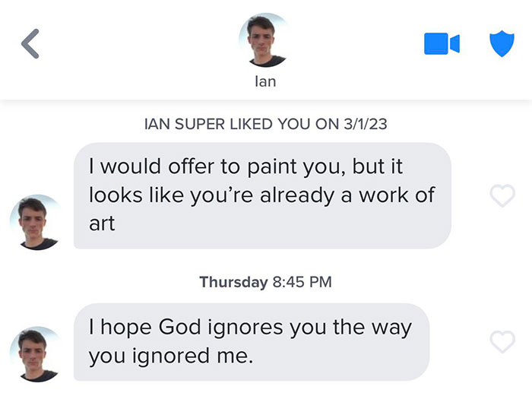Viewport: 532px width, 396px height.
Task: Select the 'I would offer to paint you' bubble
Action: click(262, 195)
